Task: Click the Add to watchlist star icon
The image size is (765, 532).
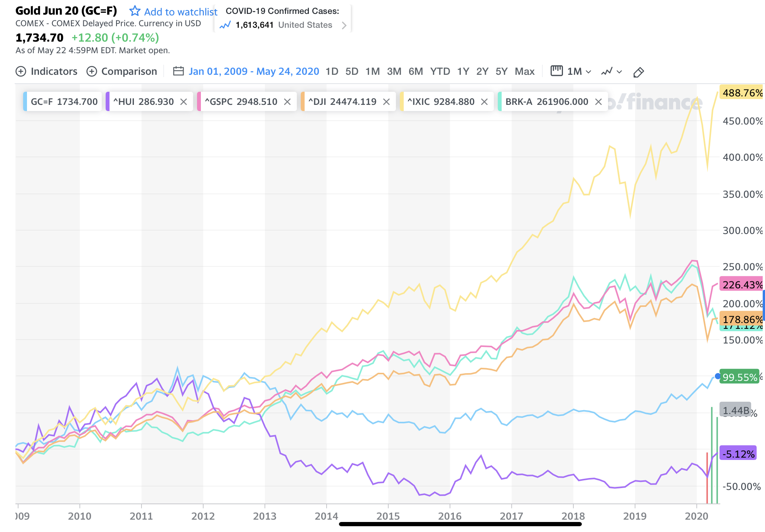Action: click(x=135, y=11)
